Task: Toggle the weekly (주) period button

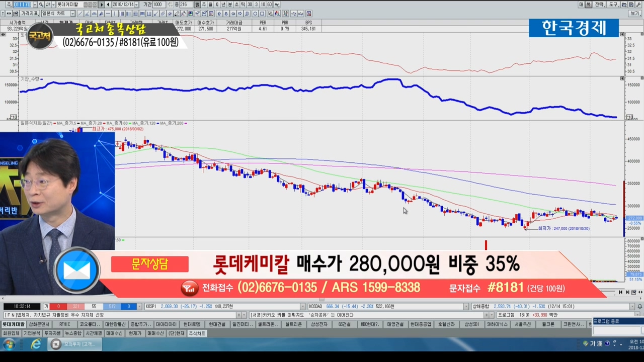Action: click(x=204, y=5)
